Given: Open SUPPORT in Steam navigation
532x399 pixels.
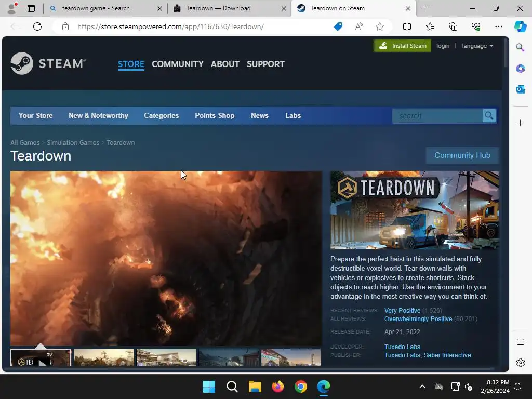Looking at the screenshot, I should (x=265, y=64).
